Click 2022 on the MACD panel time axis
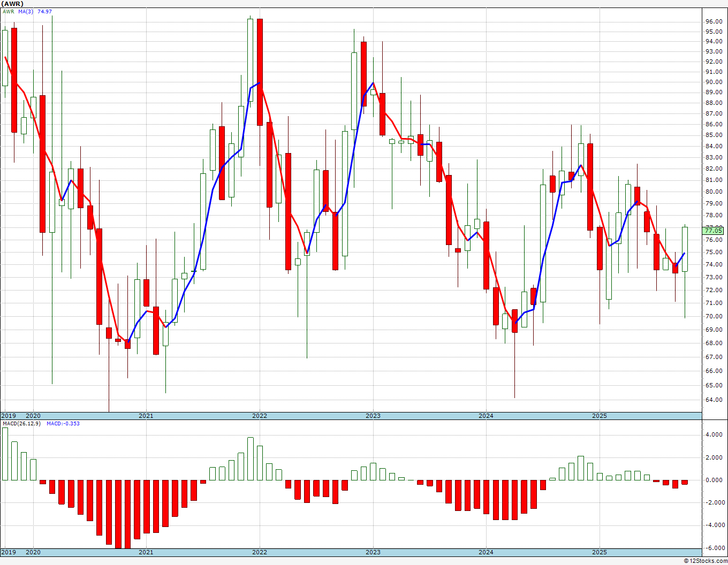This screenshot has height=565, width=728. 260,552
